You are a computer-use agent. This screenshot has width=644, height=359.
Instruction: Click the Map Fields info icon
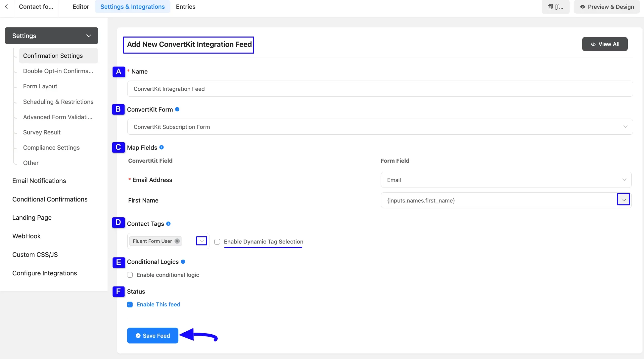pos(162,147)
